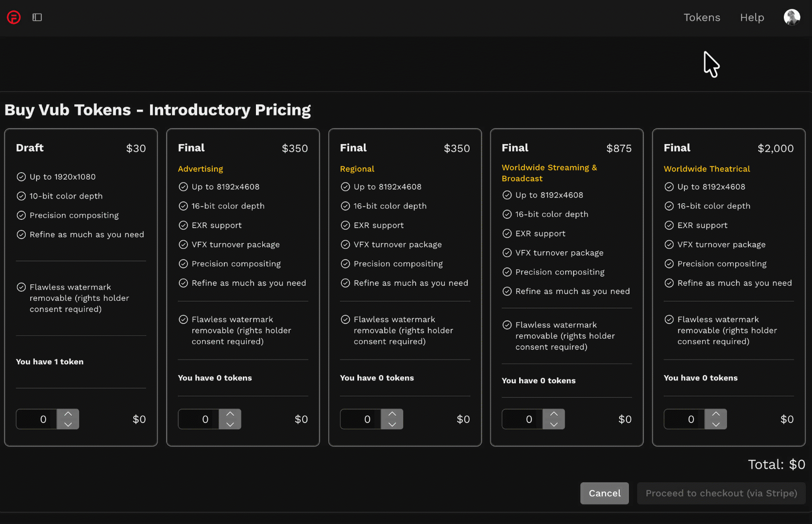Click Advertising 'Flawless watermark' check icon
The image size is (812, 524).
click(x=183, y=319)
